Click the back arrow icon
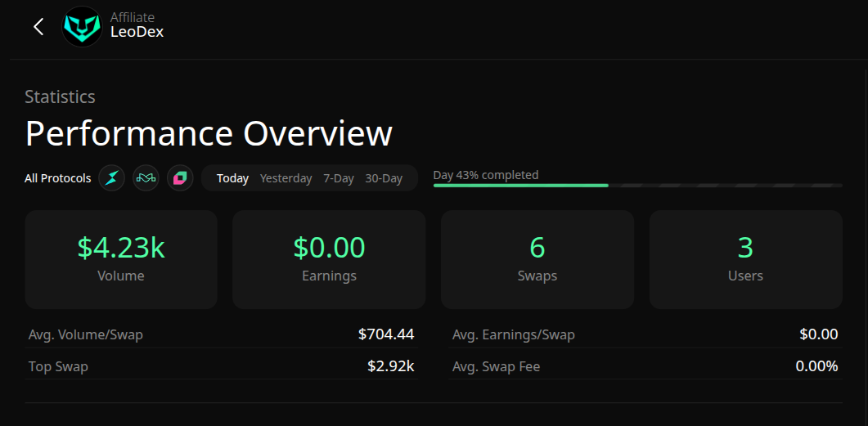Image resolution: width=868 pixels, height=426 pixels. [38, 27]
